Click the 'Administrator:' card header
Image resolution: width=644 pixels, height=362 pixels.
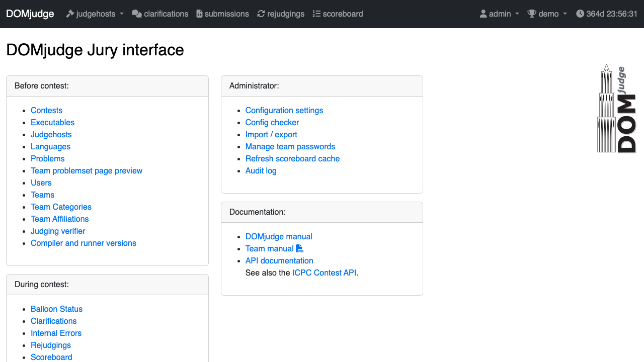pyautogui.click(x=322, y=86)
